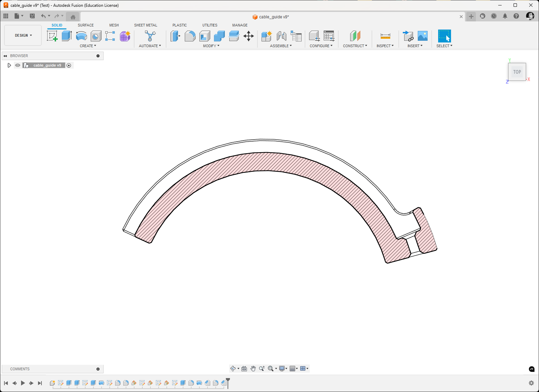Click the New Component icon
The image size is (539, 392).
pos(267,36)
